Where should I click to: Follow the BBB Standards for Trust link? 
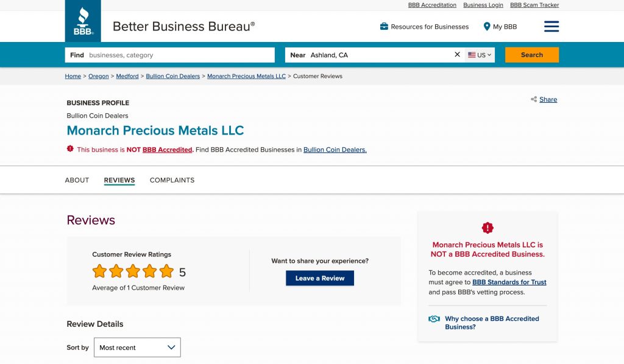509,282
